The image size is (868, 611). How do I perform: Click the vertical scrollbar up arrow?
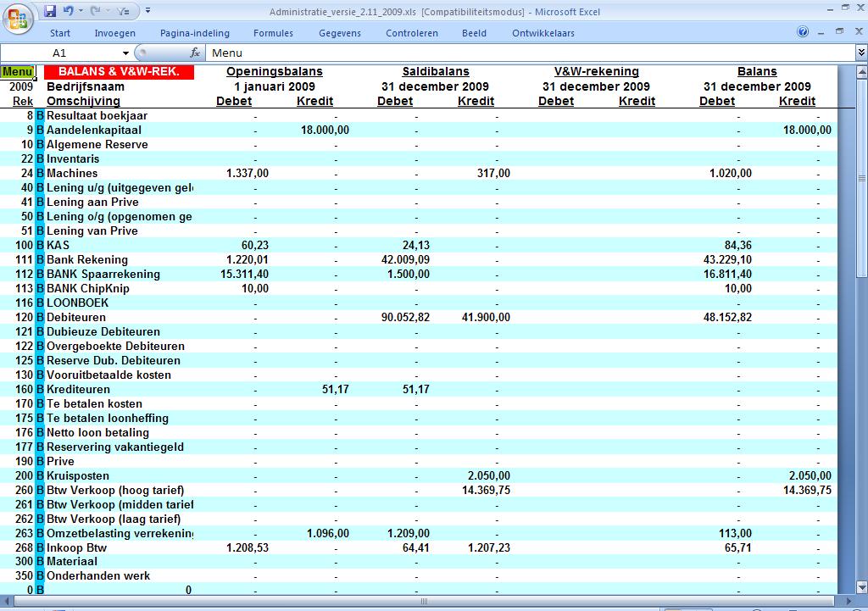[x=861, y=72]
